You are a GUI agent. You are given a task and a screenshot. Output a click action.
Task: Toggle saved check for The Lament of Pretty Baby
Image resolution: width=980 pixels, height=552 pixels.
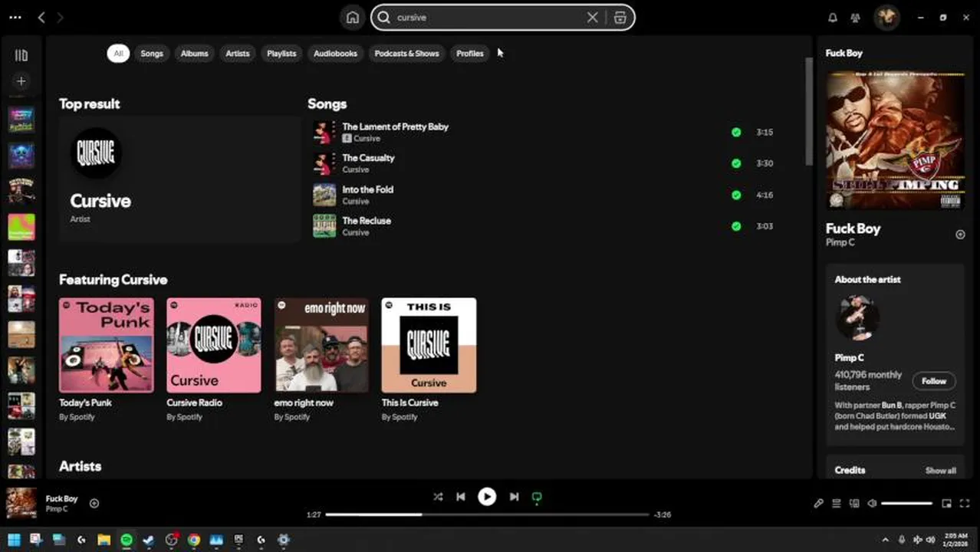click(x=736, y=132)
